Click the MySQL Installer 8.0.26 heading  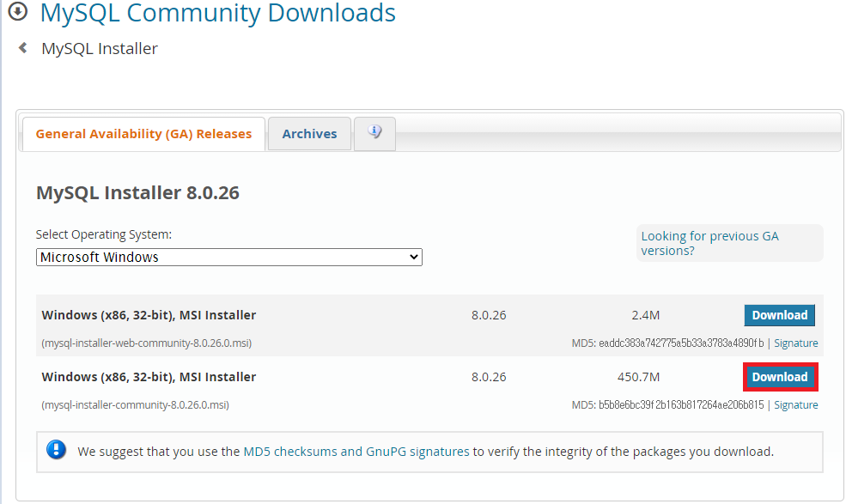[x=137, y=192]
